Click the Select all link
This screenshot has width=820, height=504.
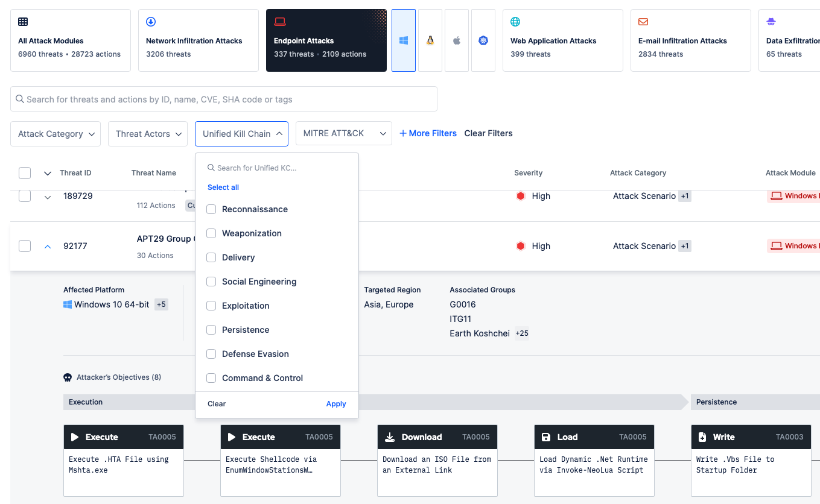click(x=223, y=187)
